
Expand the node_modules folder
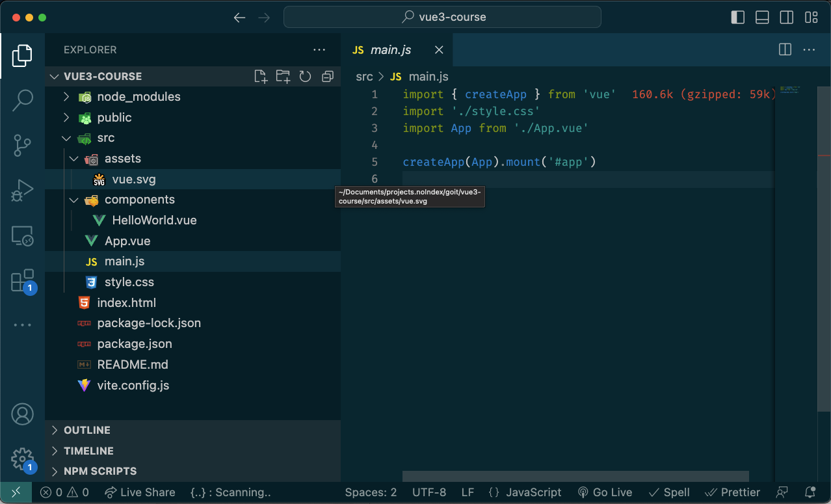pyautogui.click(x=138, y=97)
